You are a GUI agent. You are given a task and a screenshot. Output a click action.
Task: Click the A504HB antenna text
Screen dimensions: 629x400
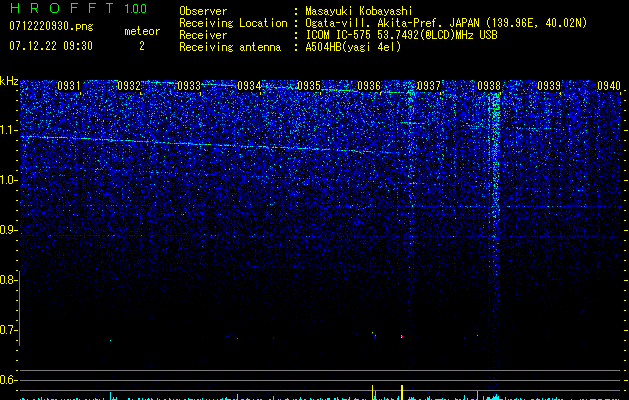pyautogui.click(x=353, y=47)
